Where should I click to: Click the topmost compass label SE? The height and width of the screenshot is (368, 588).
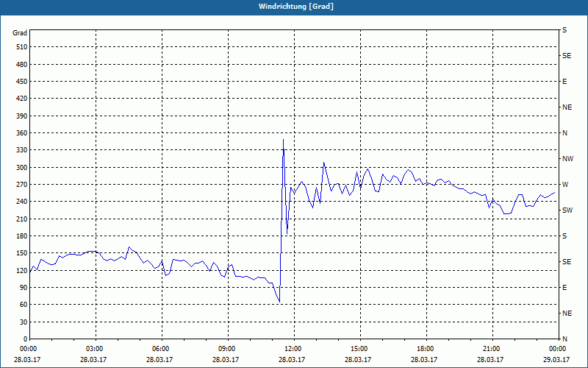pyautogui.click(x=567, y=56)
